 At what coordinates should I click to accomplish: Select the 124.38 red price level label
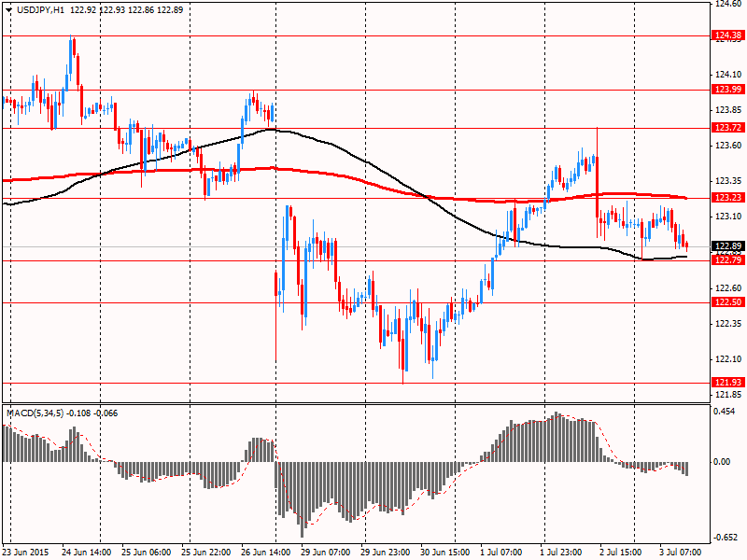pyautogui.click(x=727, y=35)
